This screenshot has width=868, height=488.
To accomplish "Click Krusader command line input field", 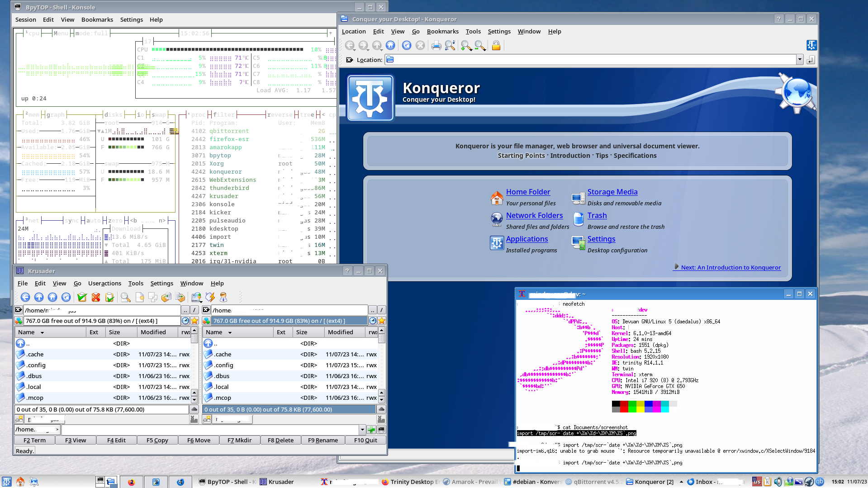I will tap(210, 430).
